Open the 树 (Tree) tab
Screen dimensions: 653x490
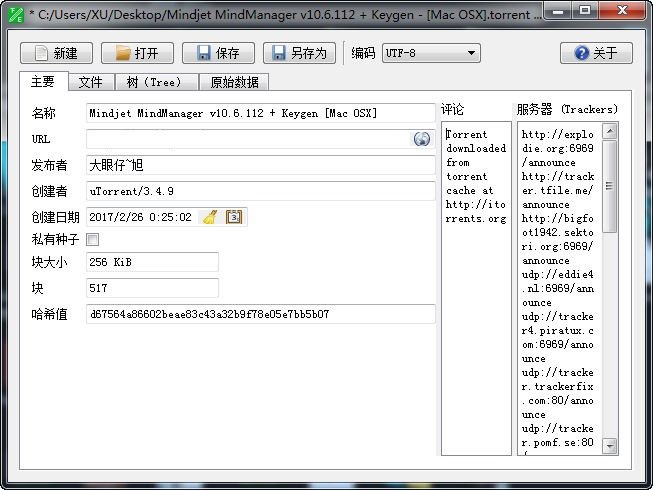(x=156, y=82)
